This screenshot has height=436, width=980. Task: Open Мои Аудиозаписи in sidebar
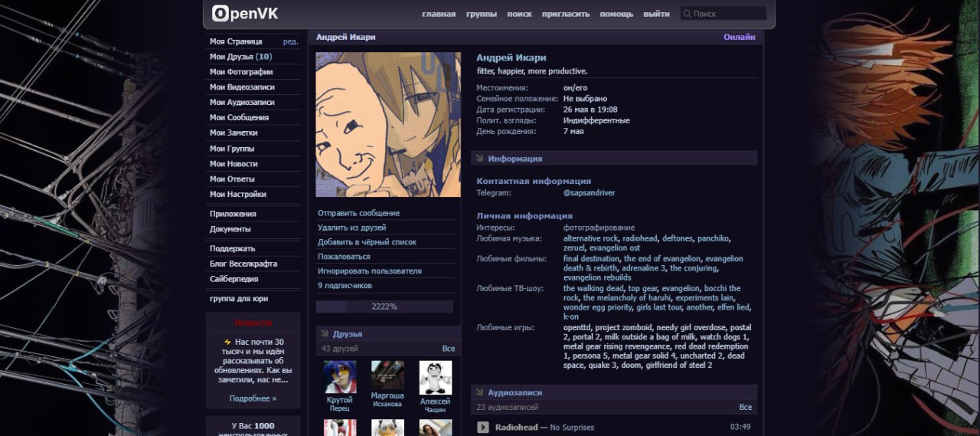click(242, 103)
